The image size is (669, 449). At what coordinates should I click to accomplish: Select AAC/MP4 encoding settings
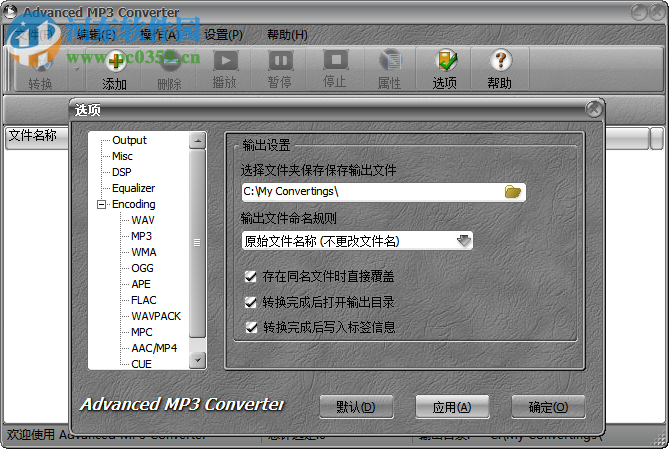click(154, 348)
